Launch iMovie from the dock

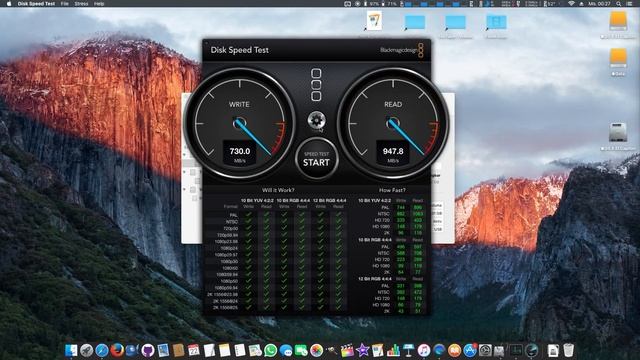click(x=362, y=350)
